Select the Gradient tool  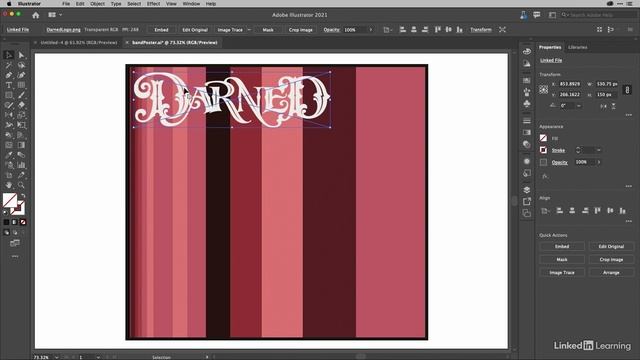point(21,145)
